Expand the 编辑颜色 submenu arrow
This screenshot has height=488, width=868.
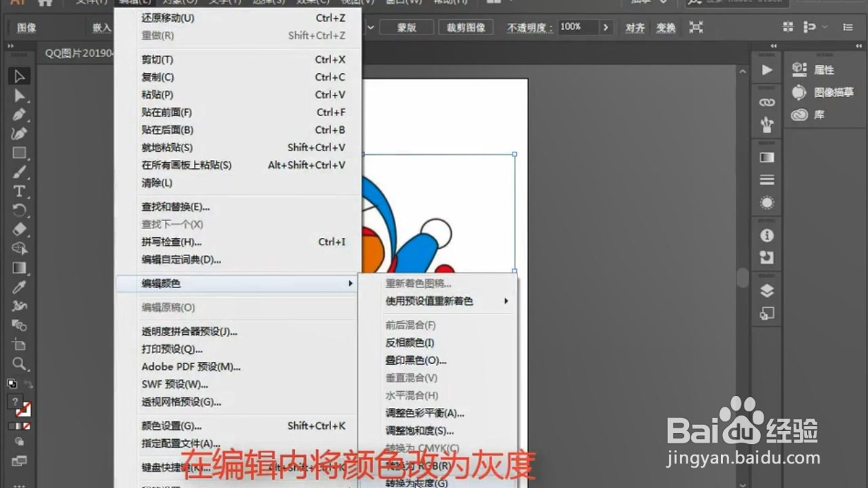click(x=351, y=283)
